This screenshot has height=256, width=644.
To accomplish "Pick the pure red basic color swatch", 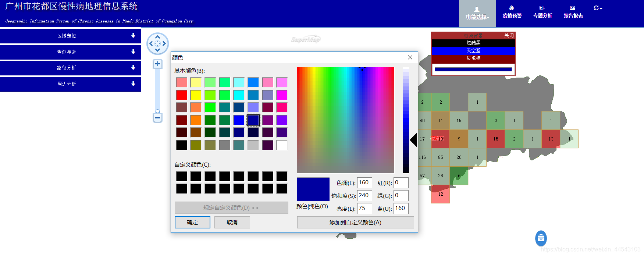I will pyautogui.click(x=181, y=95).
